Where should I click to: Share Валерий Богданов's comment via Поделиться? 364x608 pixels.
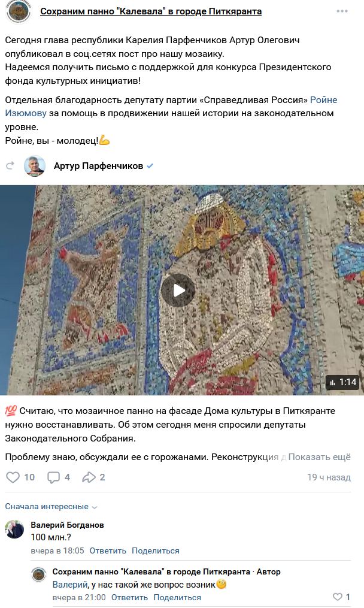(156, 550)
